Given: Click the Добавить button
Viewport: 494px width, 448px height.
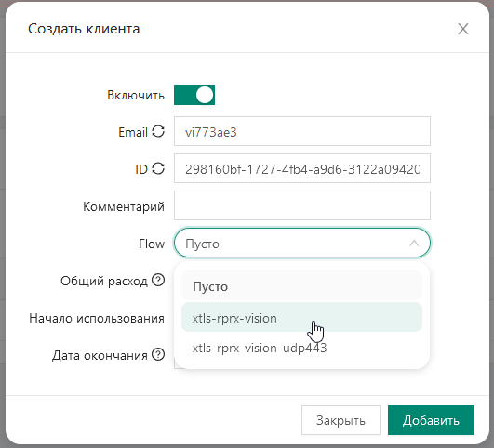Looking at the screenshot, I should [431, 420].
